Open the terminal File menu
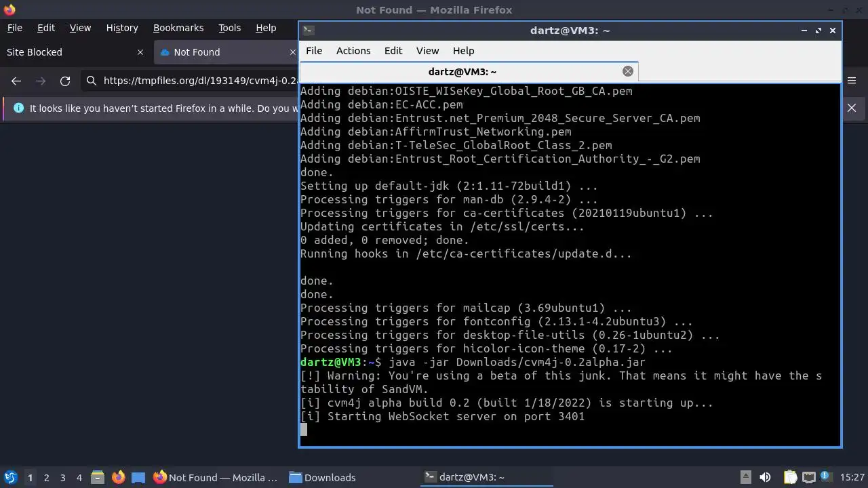The width and height of the screenshot is (868, 488). [314, 51]
